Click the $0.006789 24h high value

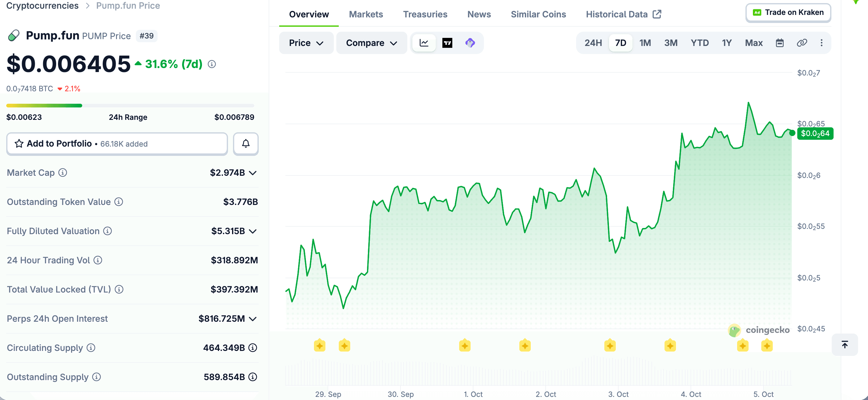234,117
